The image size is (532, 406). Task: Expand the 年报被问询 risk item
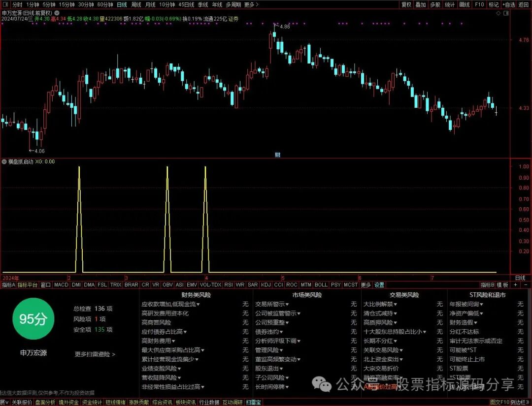[x=466, y=304]
